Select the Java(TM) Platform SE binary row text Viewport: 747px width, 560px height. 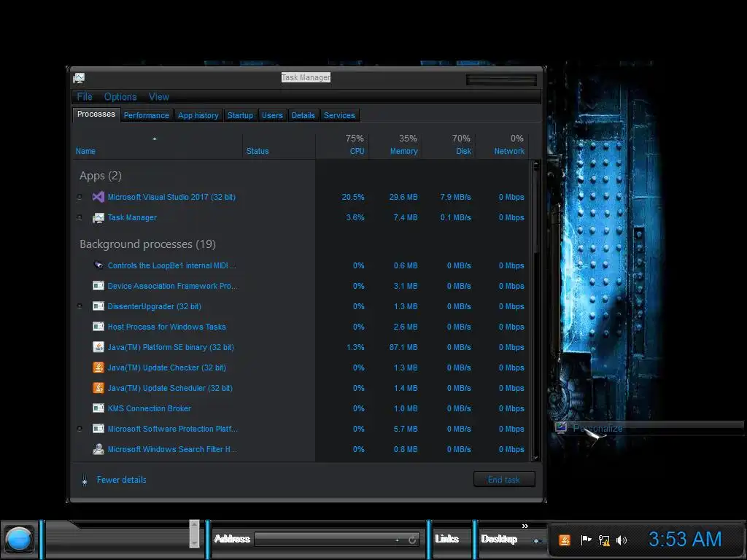tap(171, 347)
